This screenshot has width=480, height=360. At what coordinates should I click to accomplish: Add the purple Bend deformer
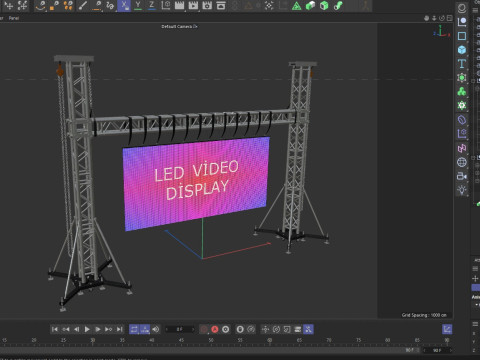point(462,120)
